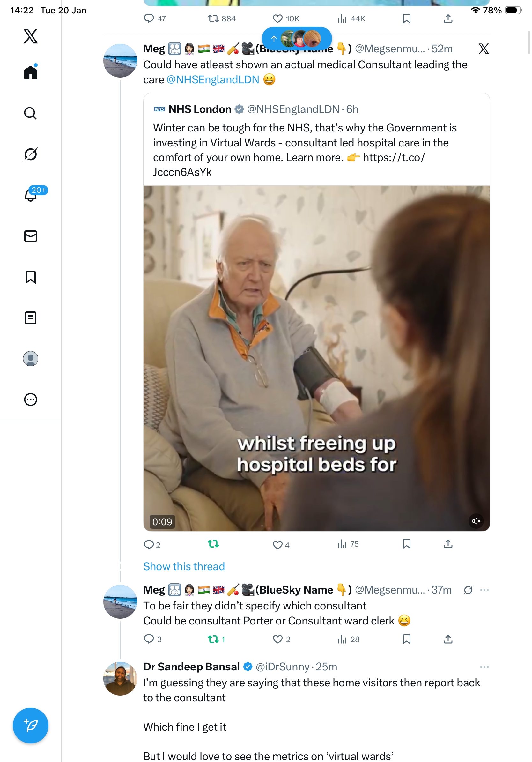
Task: Bookmark Meg's 37m reply
Action: (x=406, y=639)
